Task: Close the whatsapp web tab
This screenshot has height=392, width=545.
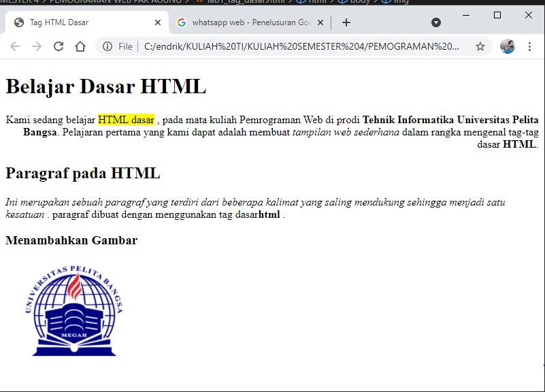Action: (x=320, y=22)
